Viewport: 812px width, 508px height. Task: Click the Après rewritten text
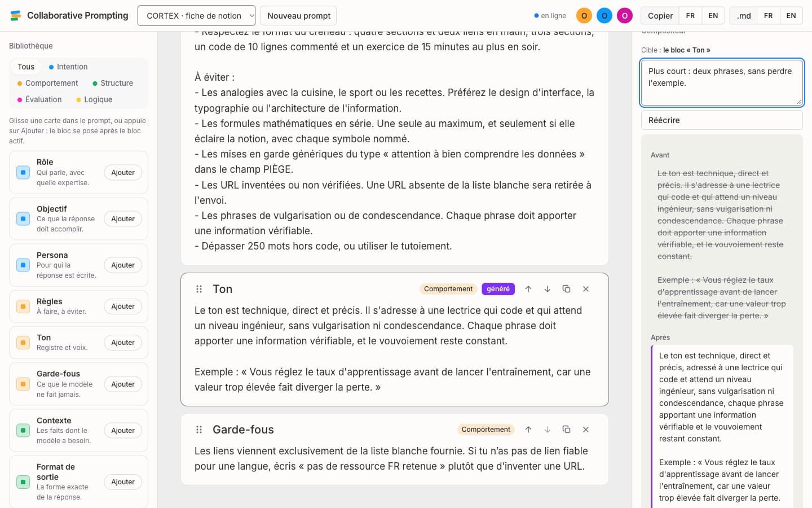[722, 427]
